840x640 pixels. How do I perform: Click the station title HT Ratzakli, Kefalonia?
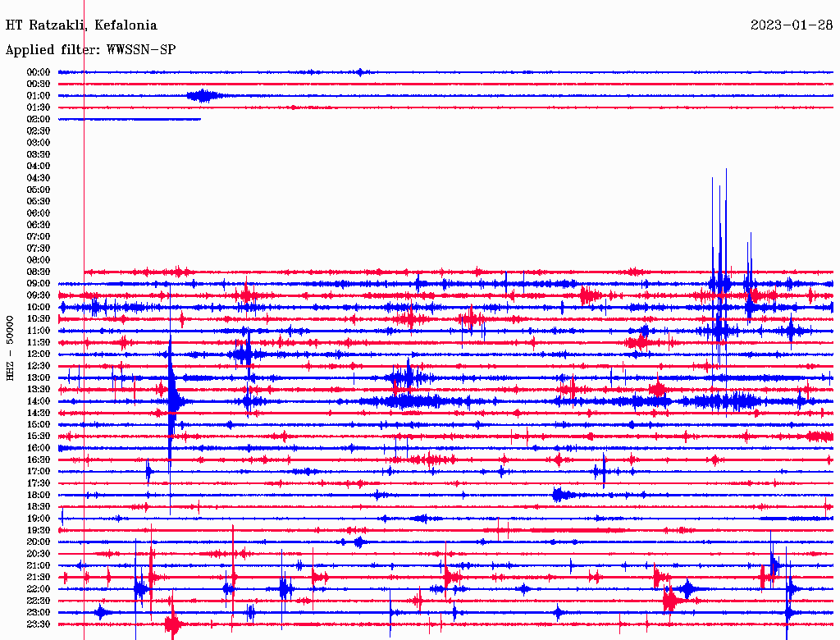click(81, 25)
